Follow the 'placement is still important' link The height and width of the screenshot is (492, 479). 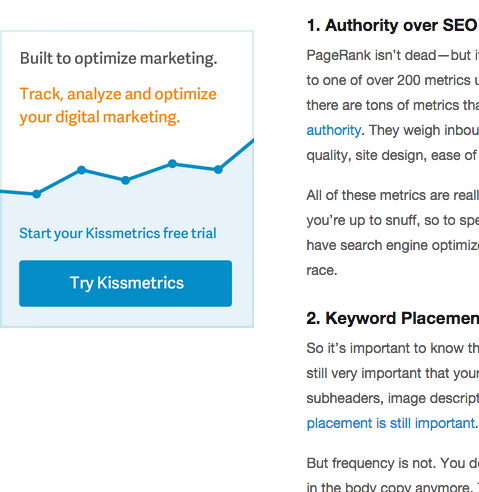(391, 423)
